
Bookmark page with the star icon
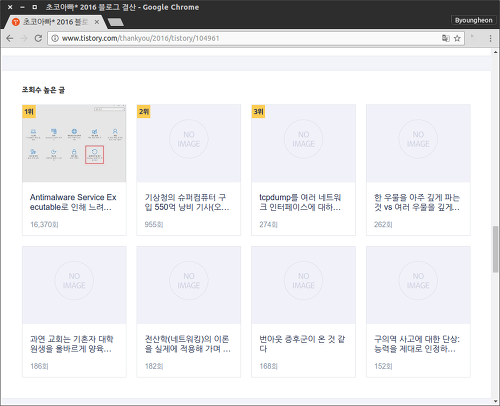click(457, 38)
